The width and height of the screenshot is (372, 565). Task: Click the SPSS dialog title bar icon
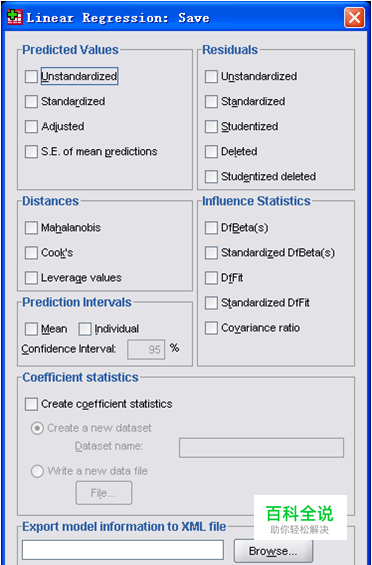(15, 17)
